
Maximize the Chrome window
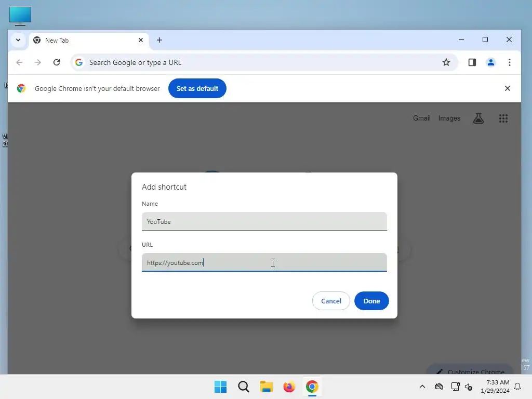tap(485, 39)
